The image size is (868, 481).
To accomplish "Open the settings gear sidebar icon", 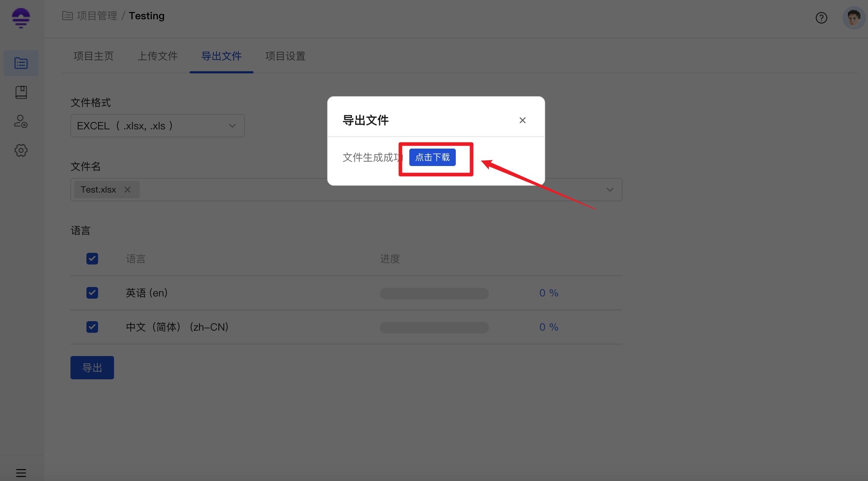I will point(21,150).
